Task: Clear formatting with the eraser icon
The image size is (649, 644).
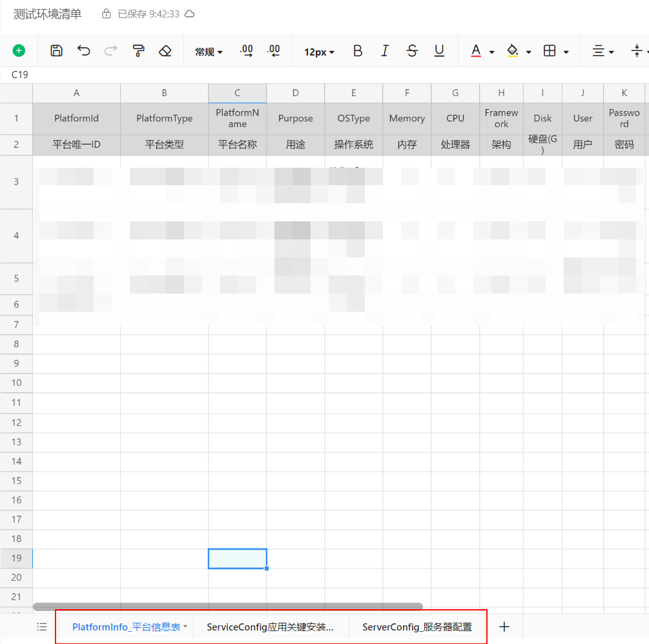Action: click(x=165, y=51)
